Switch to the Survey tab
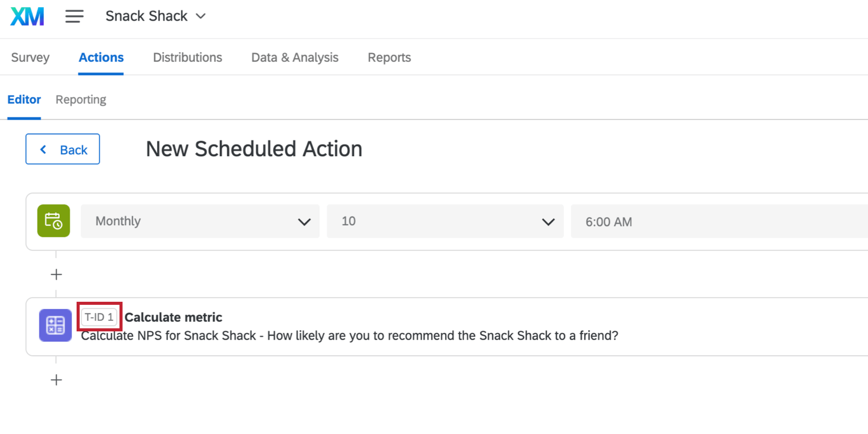Viewport: 868px width, 434px height. (30, 58)
